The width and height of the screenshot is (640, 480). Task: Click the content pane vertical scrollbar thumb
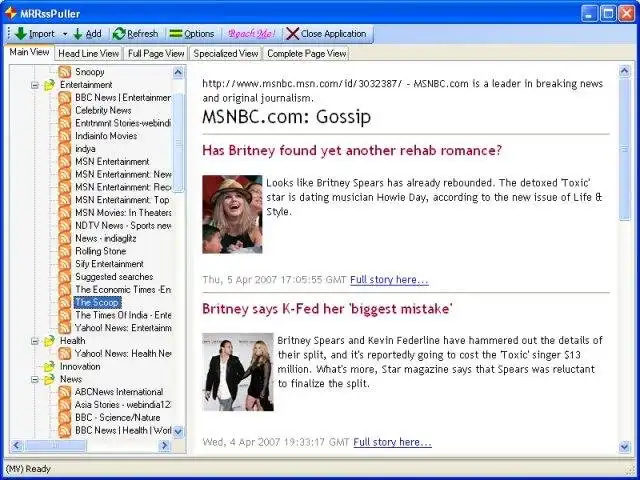pyautogui.click(x=624, y=149)
